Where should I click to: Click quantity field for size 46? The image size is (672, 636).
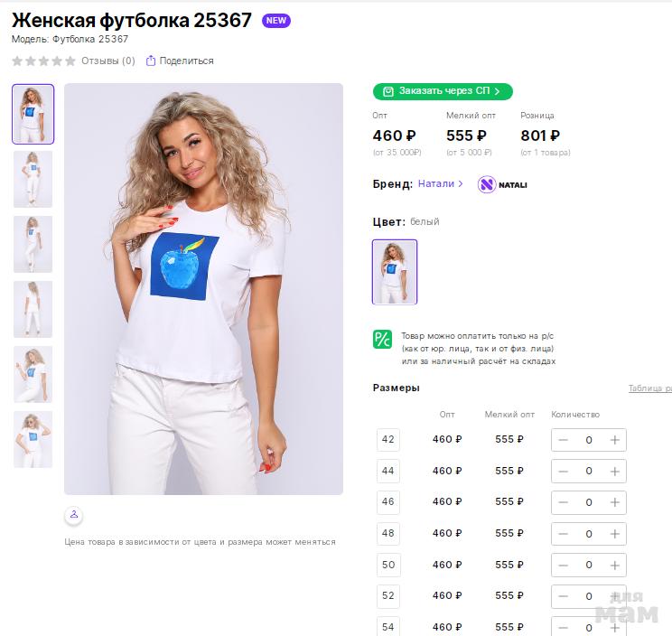point(589,502)
